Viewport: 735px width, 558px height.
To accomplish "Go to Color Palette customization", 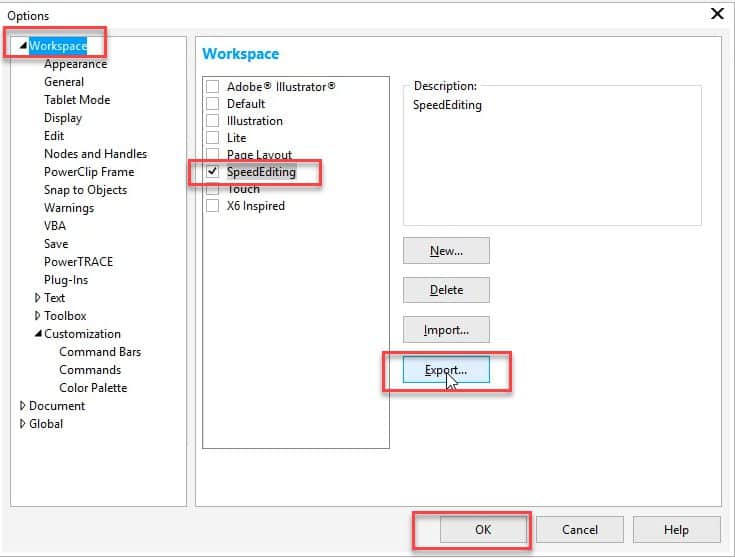I will coord(93,388).
